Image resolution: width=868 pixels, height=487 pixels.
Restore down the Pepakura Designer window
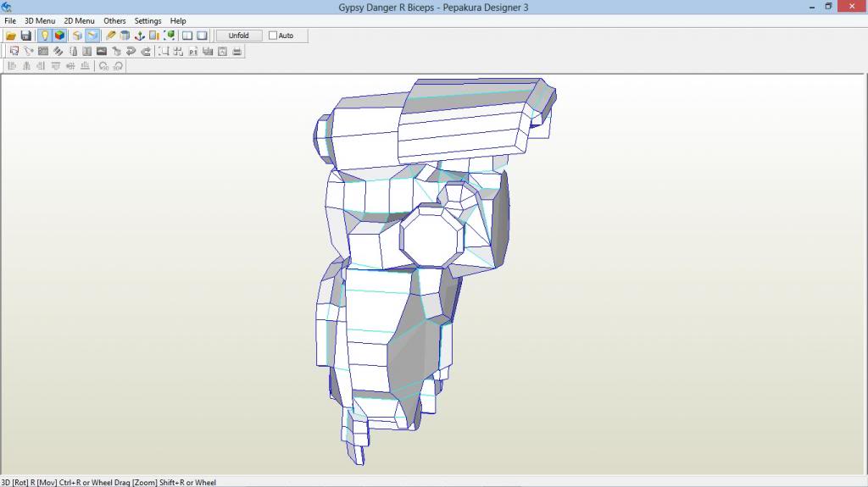[x=829, y=7]
